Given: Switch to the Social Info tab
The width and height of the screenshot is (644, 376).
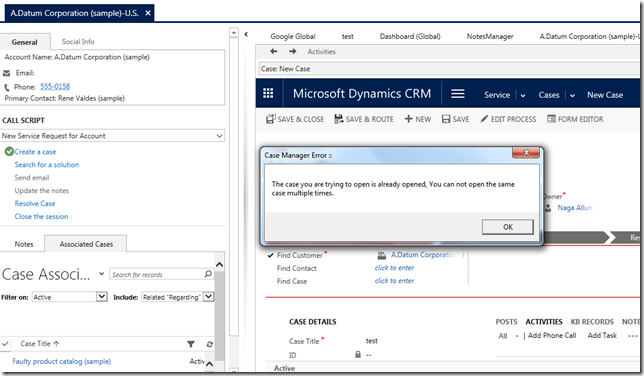Looking at the screenshot, I should [78, 42].
